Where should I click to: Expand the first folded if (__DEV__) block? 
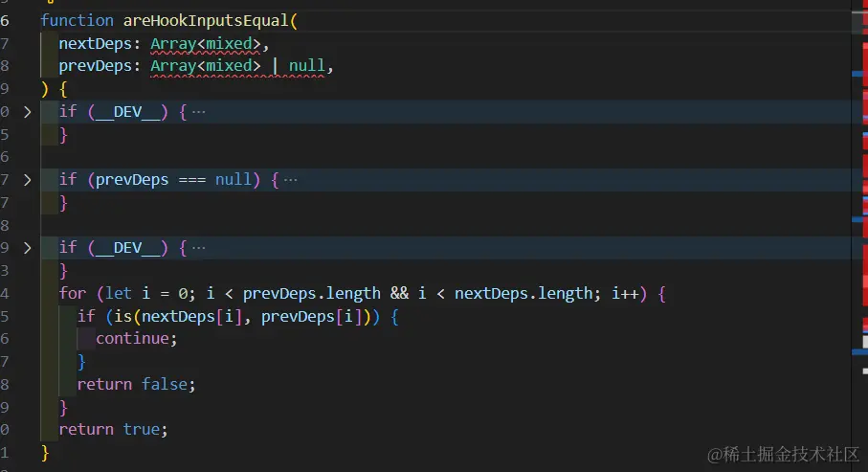coord(27,112)
